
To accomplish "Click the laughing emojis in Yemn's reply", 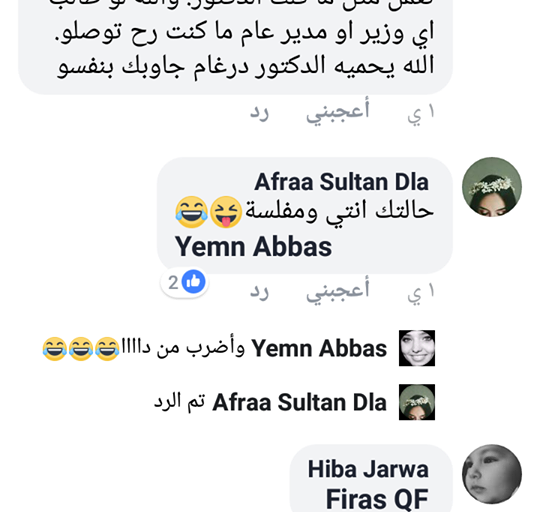I will (x=81, y=349).
